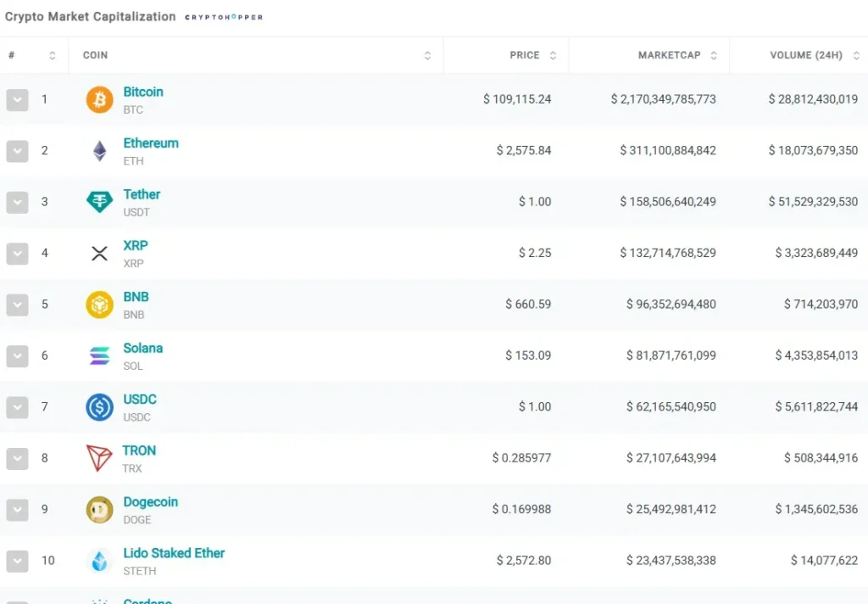Click the Dogecoin logo icon

coord(99,509)
